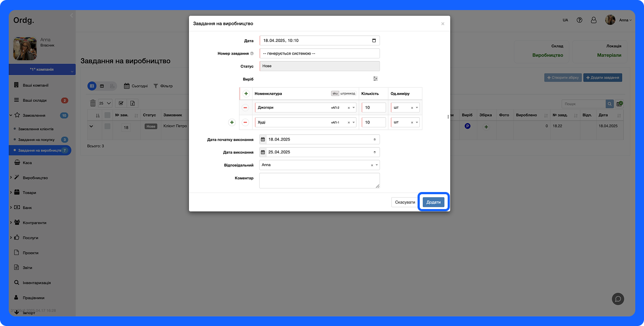Image resolution: width=644 pixels, height=326 pixels.
Task: Click the user profile icon in top bar
Action: click(x=593, y=20)
